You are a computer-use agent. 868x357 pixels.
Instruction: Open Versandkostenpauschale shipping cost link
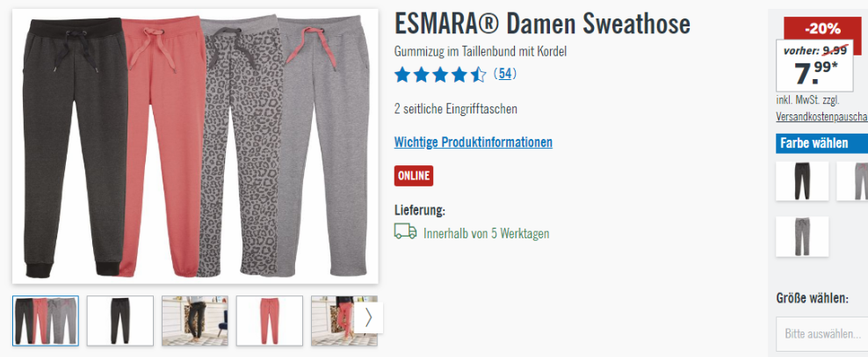(822, 117)
